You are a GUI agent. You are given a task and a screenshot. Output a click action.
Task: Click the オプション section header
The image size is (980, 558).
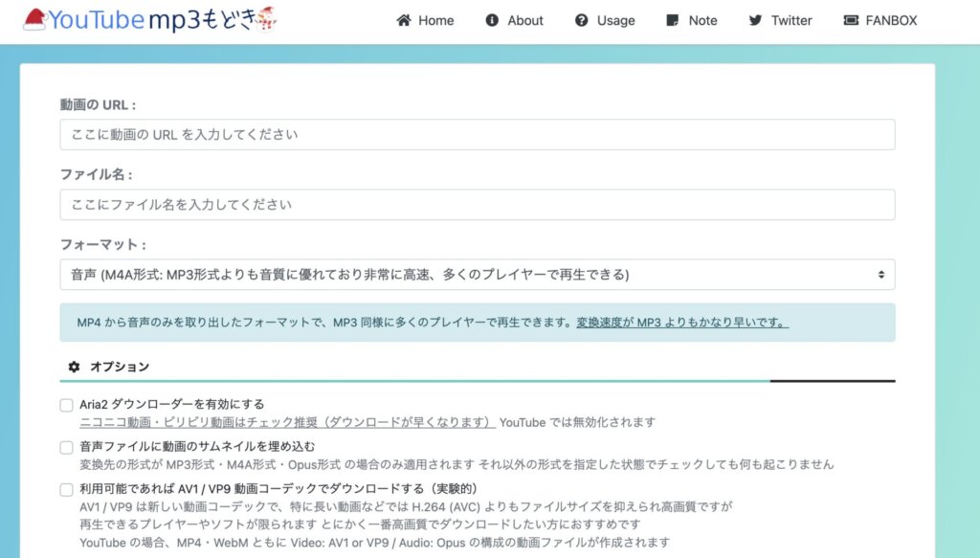click(x=478, y=367)
